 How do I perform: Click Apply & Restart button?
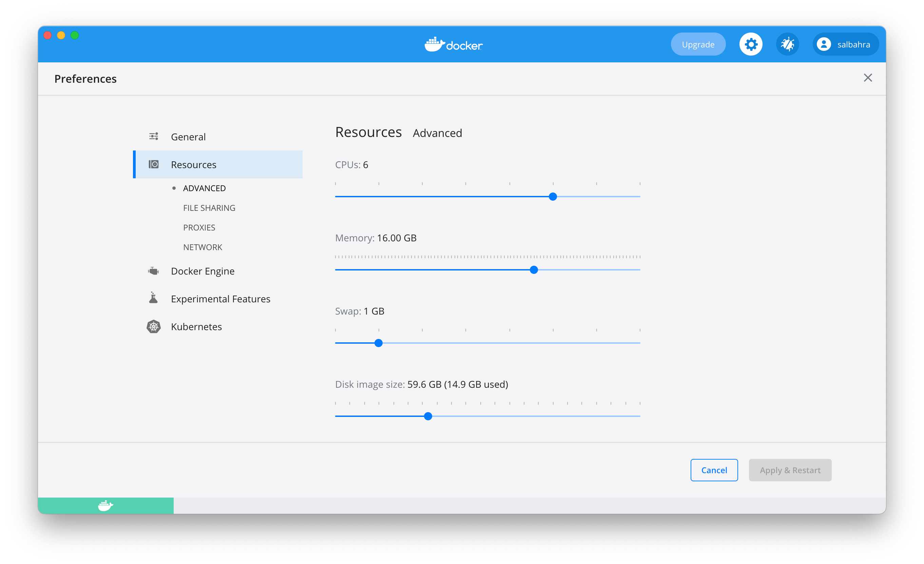790,470
